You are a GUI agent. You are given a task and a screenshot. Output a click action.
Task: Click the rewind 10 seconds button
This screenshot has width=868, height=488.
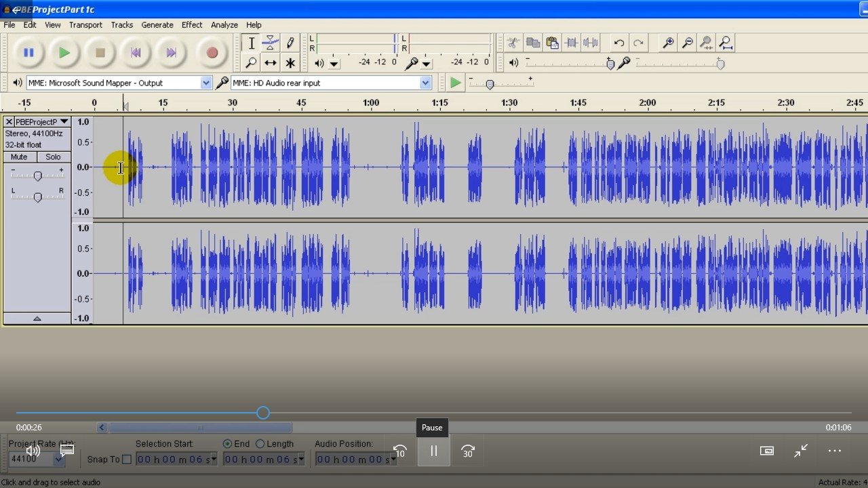click(x=400, y=451)
